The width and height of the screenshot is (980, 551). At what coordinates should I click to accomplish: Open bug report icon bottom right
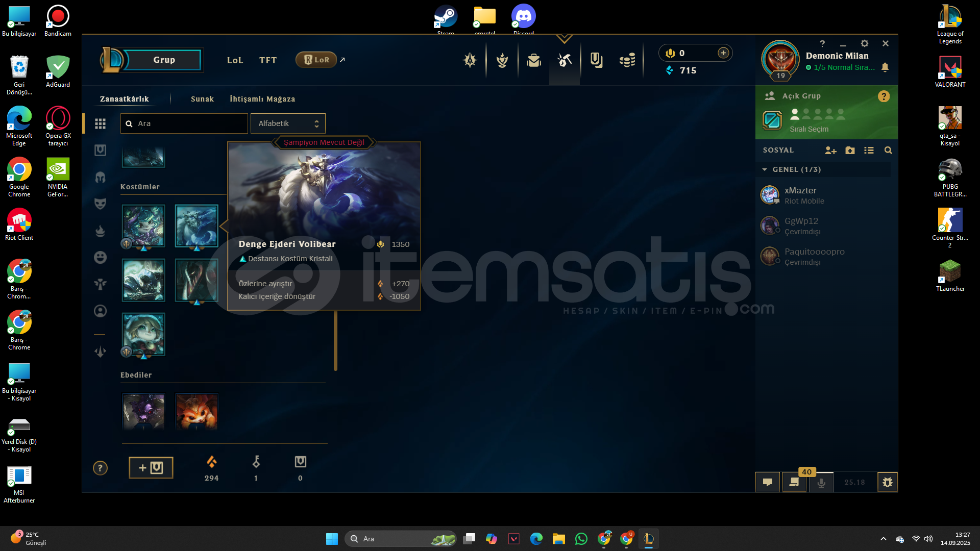pos(888,482)
